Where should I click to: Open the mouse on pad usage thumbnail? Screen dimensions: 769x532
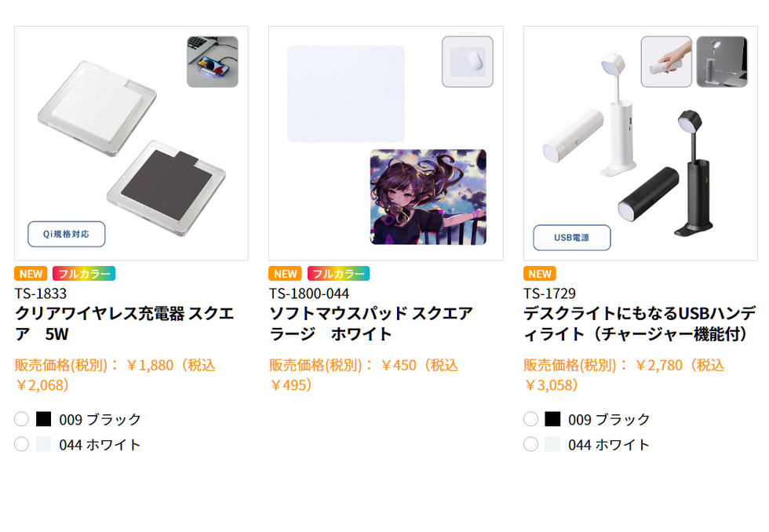click(468, 62)
